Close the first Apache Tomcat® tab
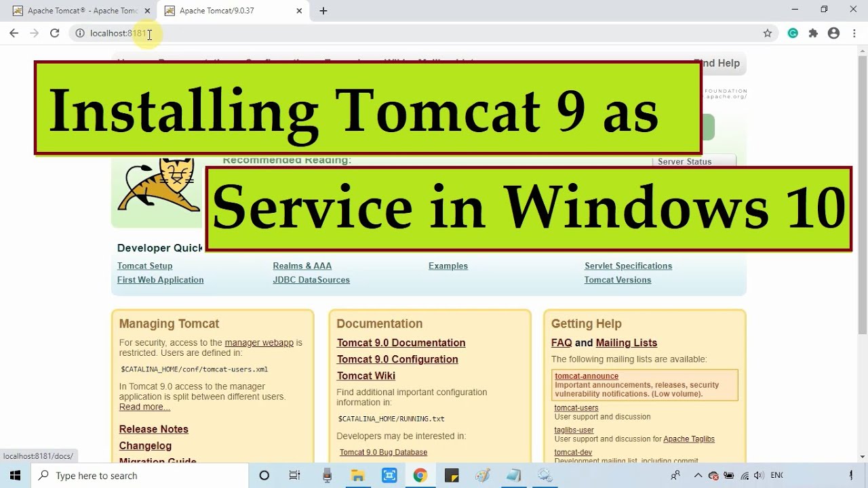 (147, 11)
